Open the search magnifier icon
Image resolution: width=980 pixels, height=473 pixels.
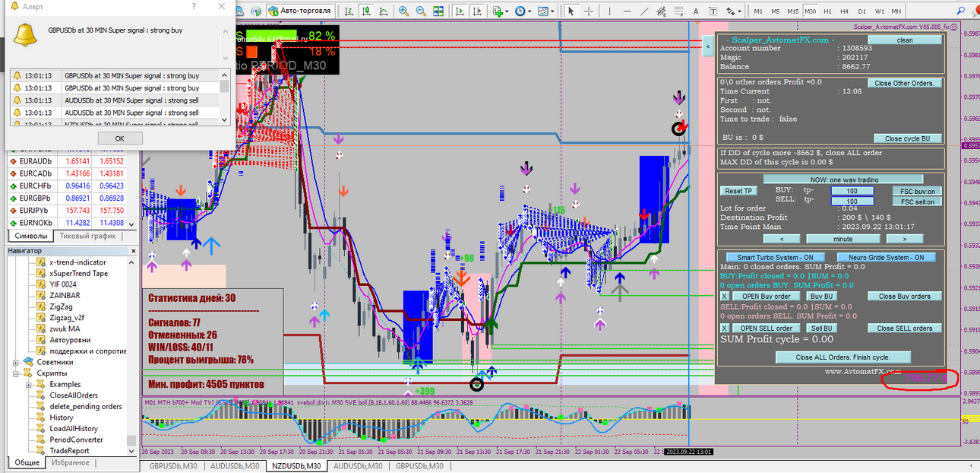pyautogui.click(x=961, y=11)
